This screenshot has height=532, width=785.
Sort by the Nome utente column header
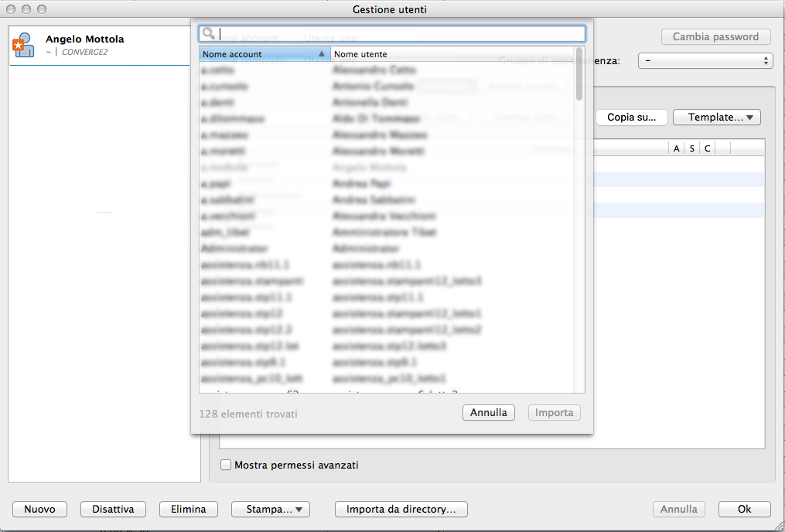452,55
